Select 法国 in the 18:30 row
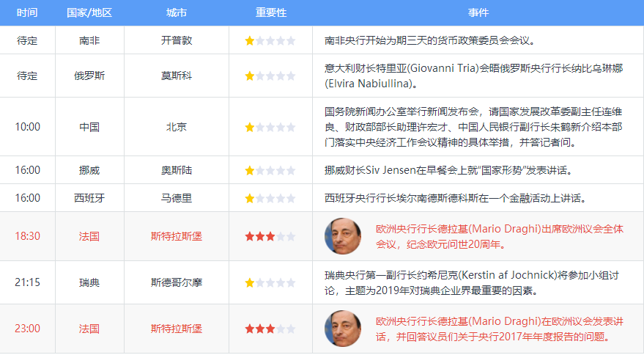The width and height of the screenshot is (644, 355). click(89, 236)
